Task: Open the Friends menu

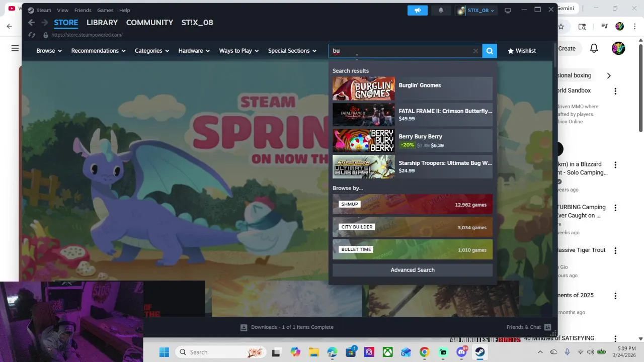Action: tap(83, 10)
